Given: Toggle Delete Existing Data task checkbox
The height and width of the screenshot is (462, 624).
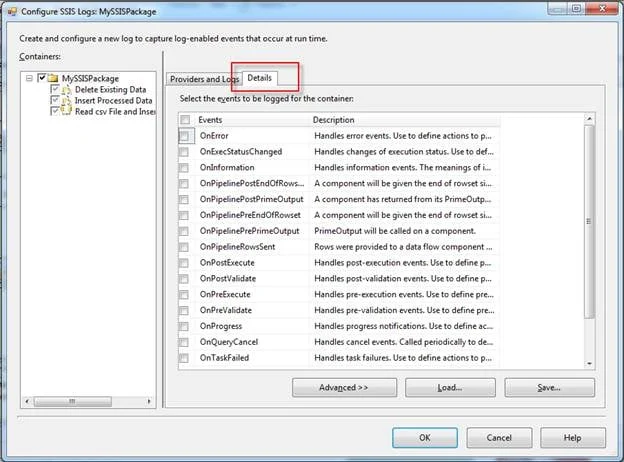Looking at the screenshot, I should 55,89.
